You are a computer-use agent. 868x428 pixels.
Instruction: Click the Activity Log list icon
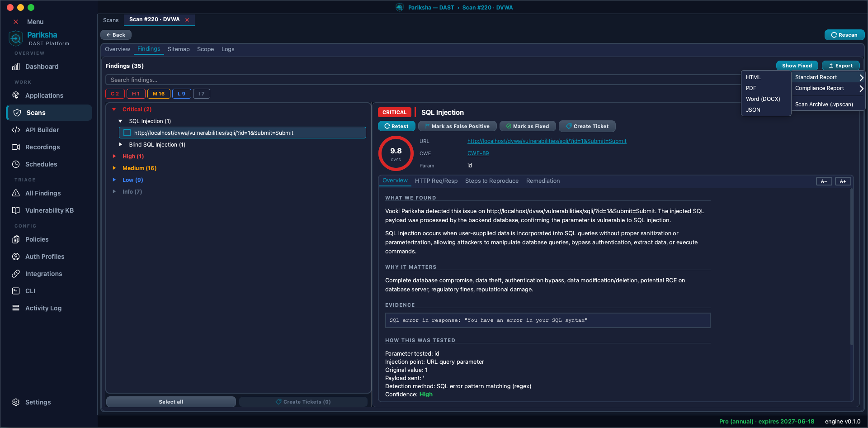(x=16, y=308)
